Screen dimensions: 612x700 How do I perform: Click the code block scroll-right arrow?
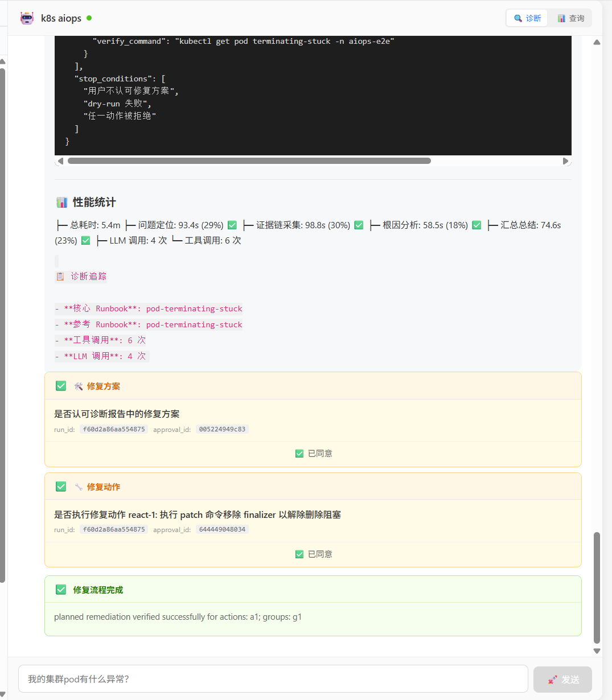click(565, 161)
